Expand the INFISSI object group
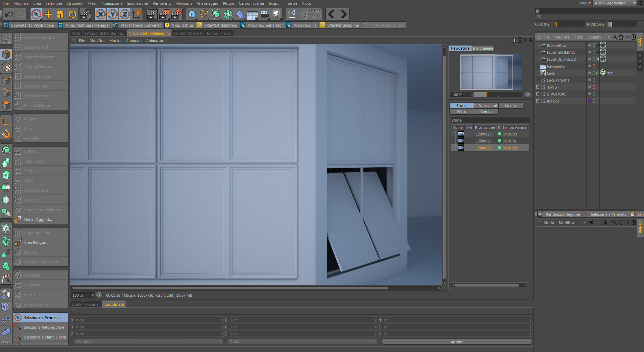Viewport: 644px width, 352px height. [538, 101]
